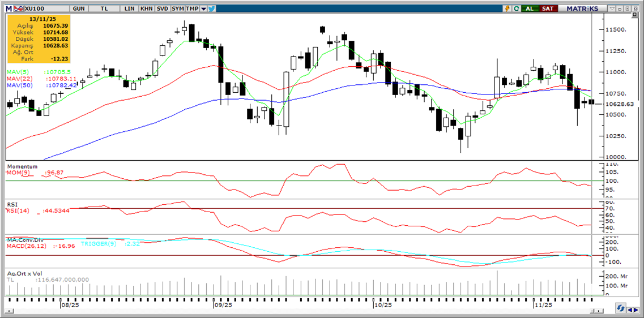Select the TMP template toolbar item
The image size is (644, 318).
pos(192,8)
